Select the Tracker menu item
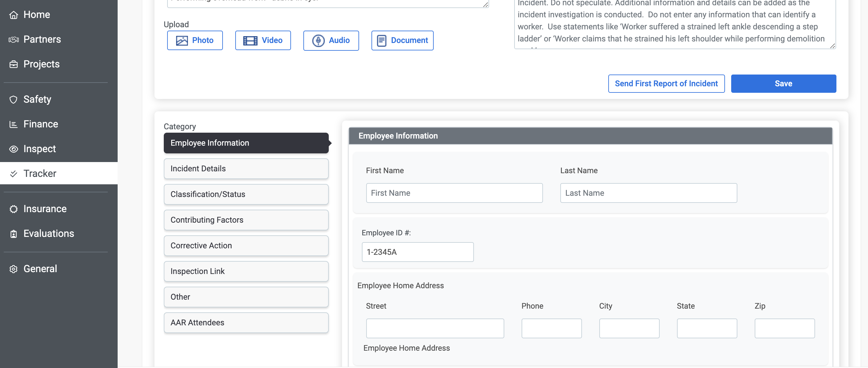The width and height of the screenshot is (868, 368). click(59, 173)
